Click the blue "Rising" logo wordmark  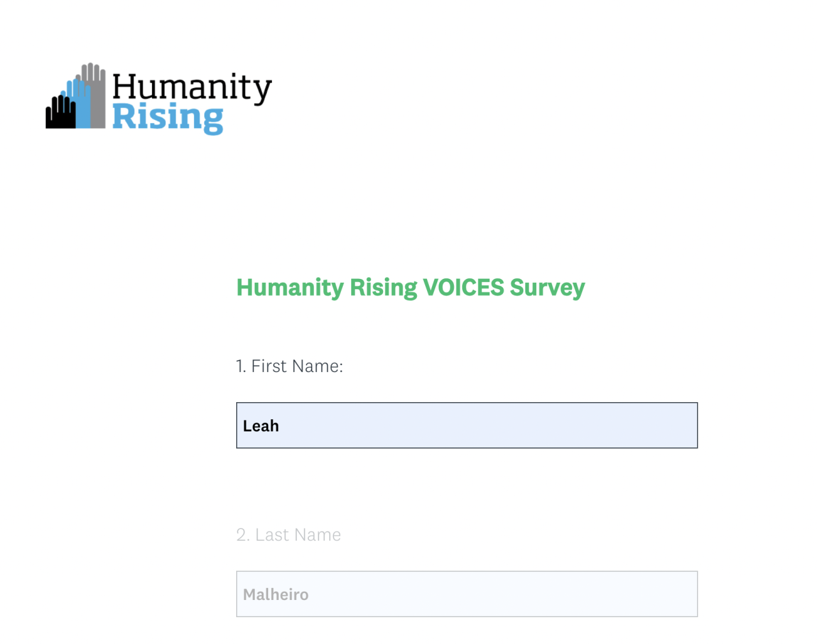pos(168,118)
